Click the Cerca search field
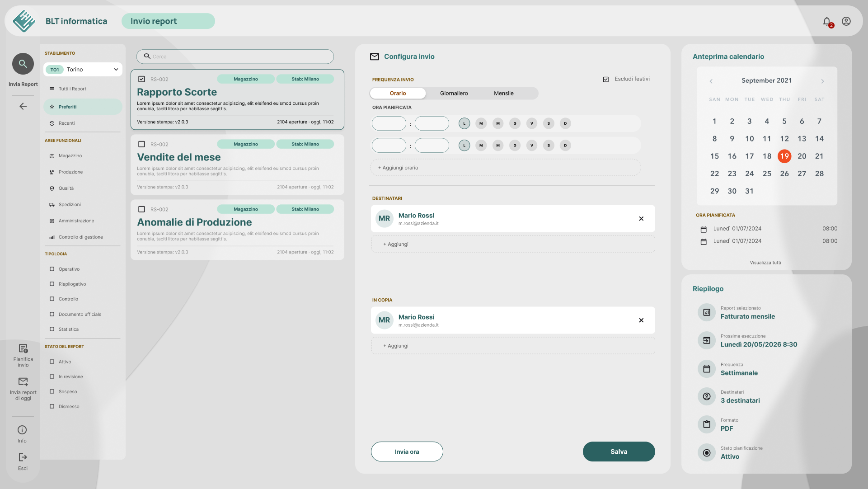 tap(235, 56)
